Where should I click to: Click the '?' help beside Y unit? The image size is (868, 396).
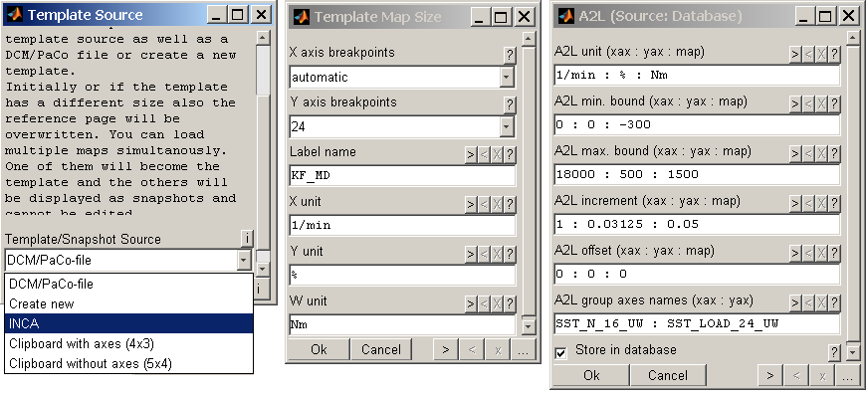[x=510, y=255]
